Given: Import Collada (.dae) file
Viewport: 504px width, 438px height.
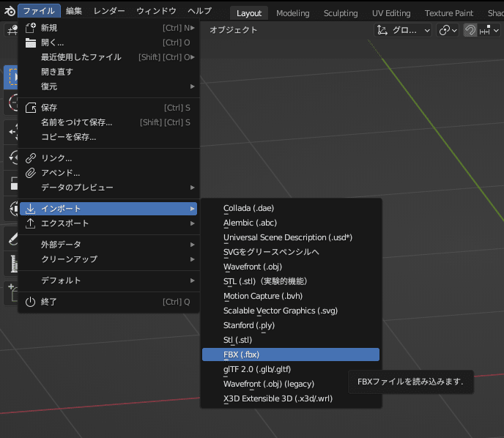Looking at the screenshot, I should pos(291,208).
